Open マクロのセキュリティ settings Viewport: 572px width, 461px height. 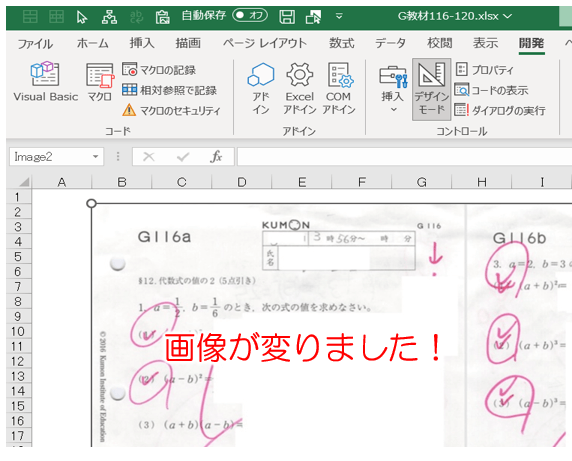point(171,110)
